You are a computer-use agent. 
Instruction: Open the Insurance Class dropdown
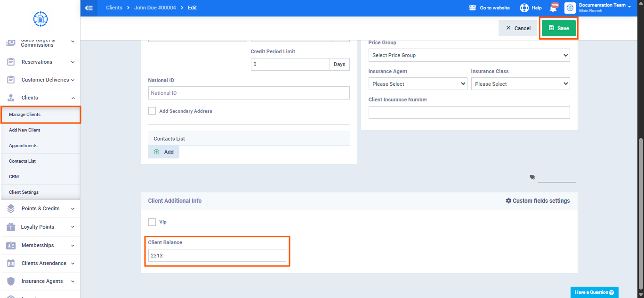pos(520,84)
